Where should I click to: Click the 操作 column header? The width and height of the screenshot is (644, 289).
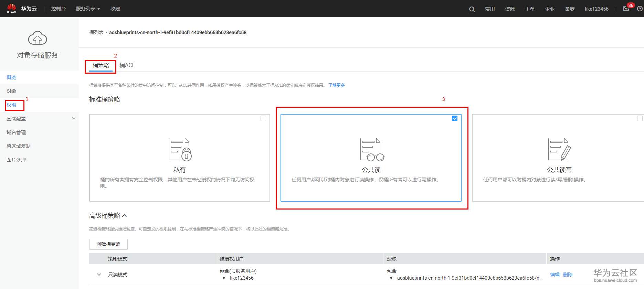tap(555, 259)
